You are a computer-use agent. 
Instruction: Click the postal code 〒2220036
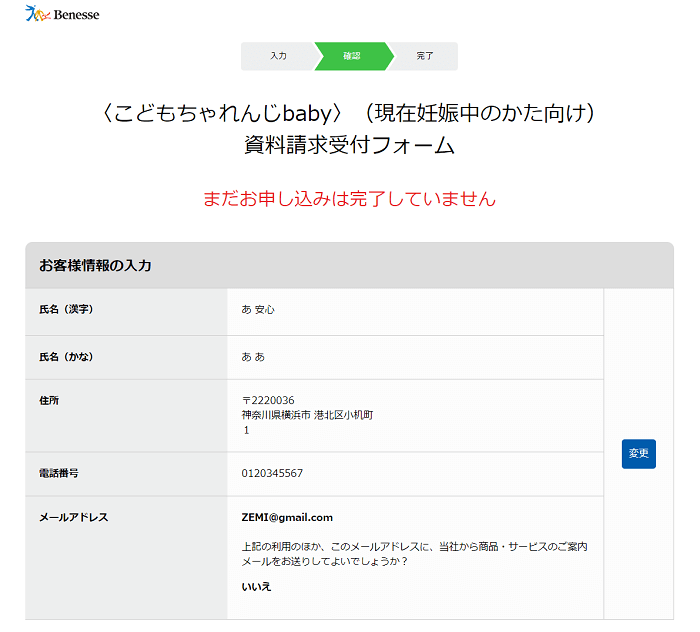coord(268,400)
